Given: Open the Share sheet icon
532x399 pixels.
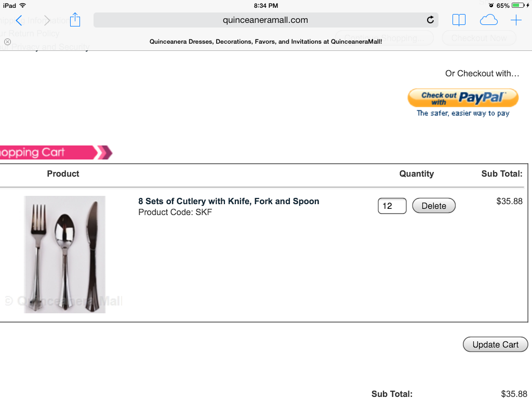Looking at the screenshot, I should coord(75,20).
